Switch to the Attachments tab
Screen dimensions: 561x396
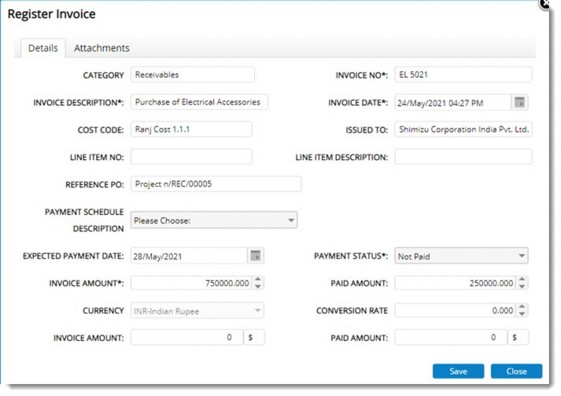point(102,48)
